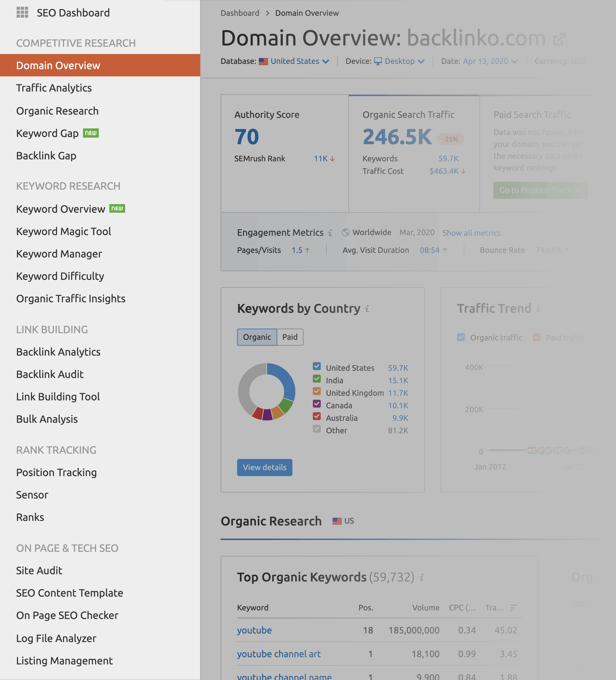Toggle the Organic traffic checkbox
This screenshot has width=616, height=680.
pos(461,337)
